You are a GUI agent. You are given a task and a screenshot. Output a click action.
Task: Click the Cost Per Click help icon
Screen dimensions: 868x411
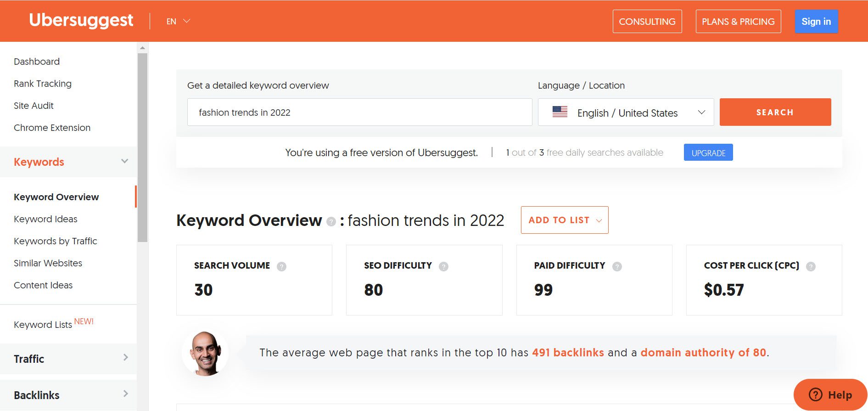pyautogui.click(x=811, y=266)
